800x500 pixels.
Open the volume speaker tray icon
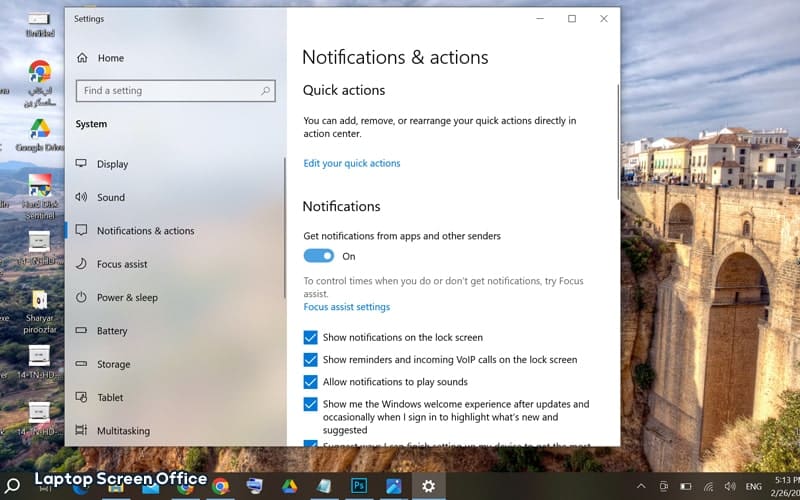(730, 486)
